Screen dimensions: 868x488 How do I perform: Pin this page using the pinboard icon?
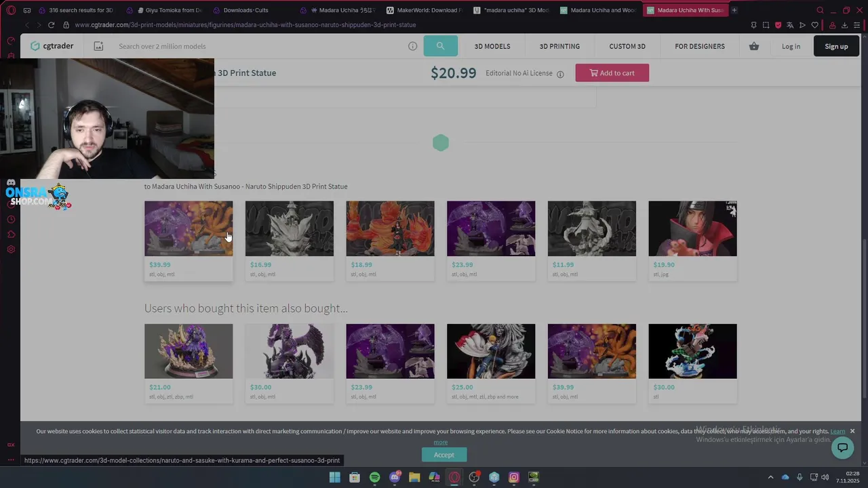tap(753, 25)
